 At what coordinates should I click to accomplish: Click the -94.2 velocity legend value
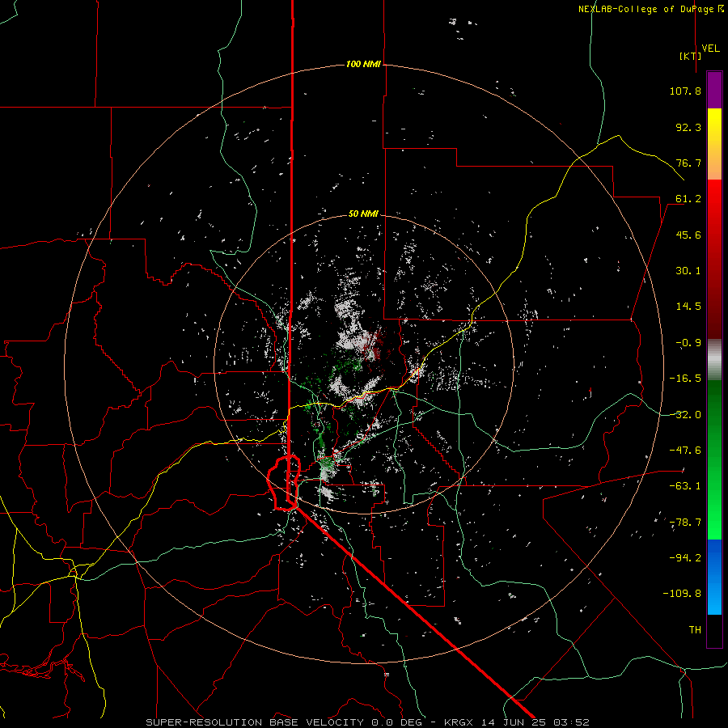685,558
